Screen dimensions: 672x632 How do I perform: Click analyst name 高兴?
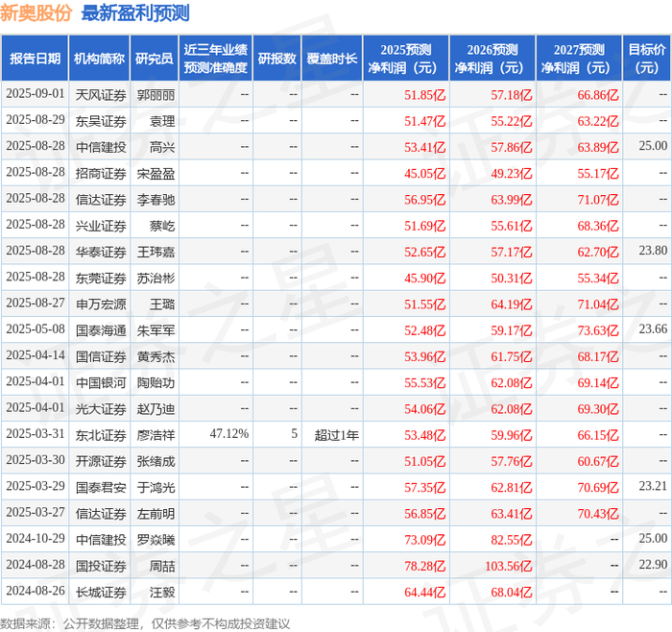point(162,147)
